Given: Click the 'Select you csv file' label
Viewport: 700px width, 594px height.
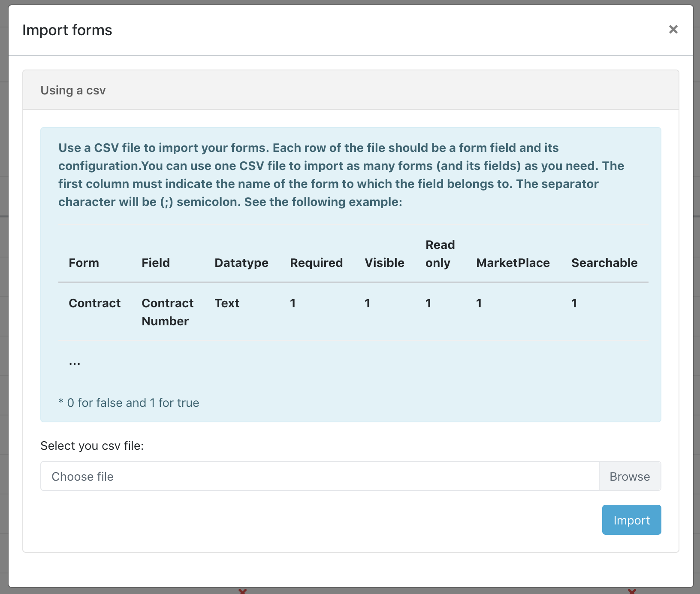Looking at the screenshot, I should coord(92,445).
